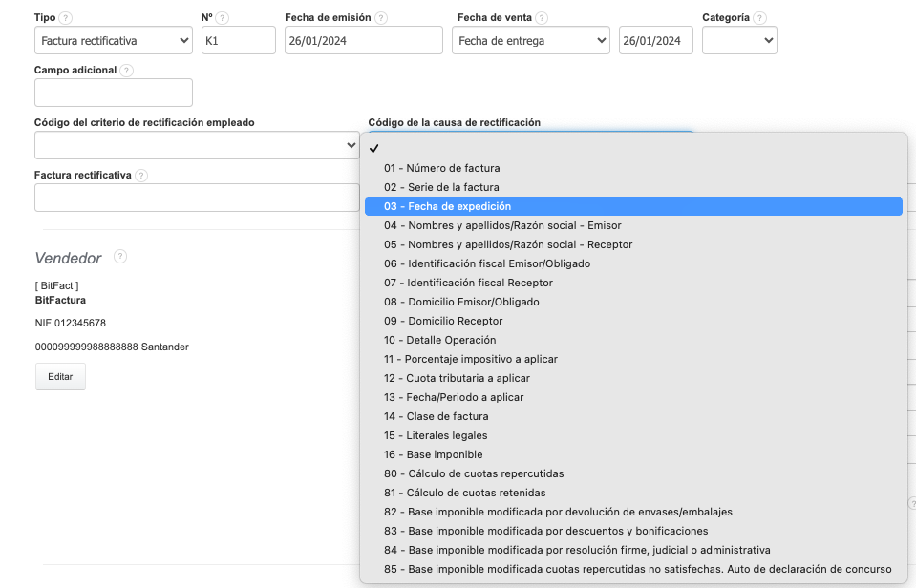Pick 16 - Base imponible option
Viewport: 916px width, 588px height.
[x=434, y=454]
